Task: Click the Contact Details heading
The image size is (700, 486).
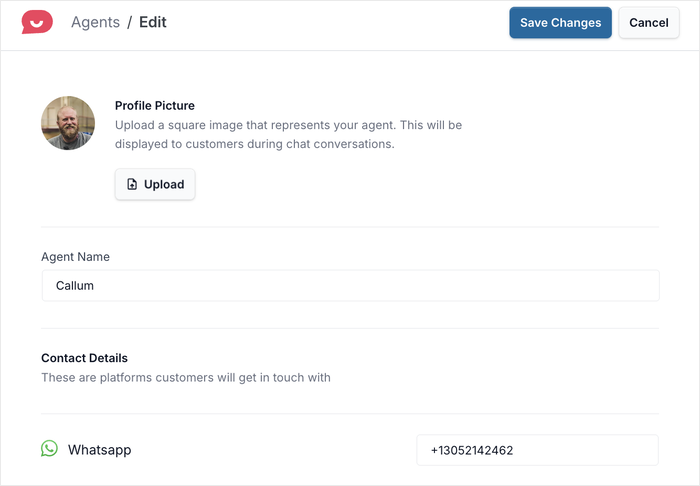Action: coord(84,358)
